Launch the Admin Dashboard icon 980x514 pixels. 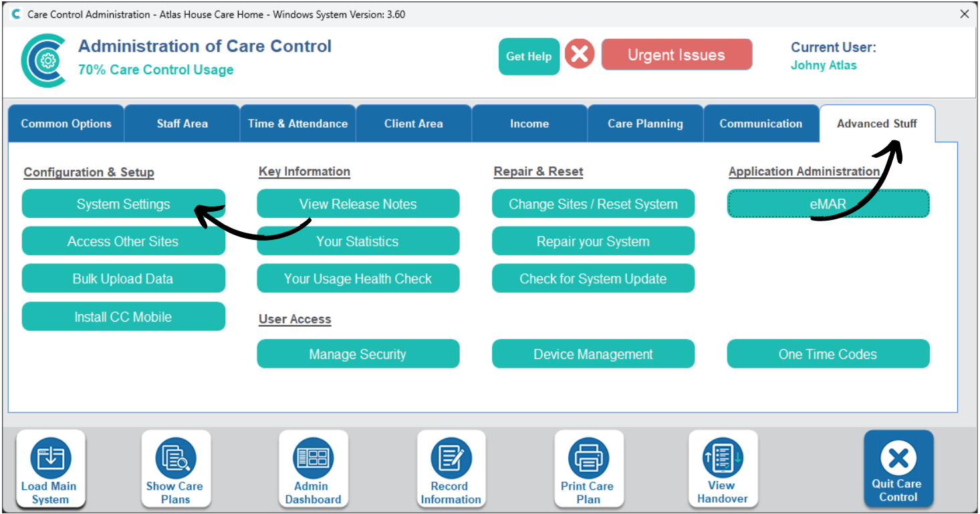[313, 469]
